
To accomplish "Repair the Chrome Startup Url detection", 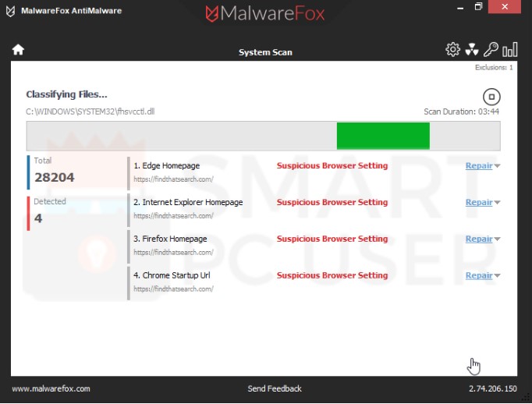I will coord(479,275).
